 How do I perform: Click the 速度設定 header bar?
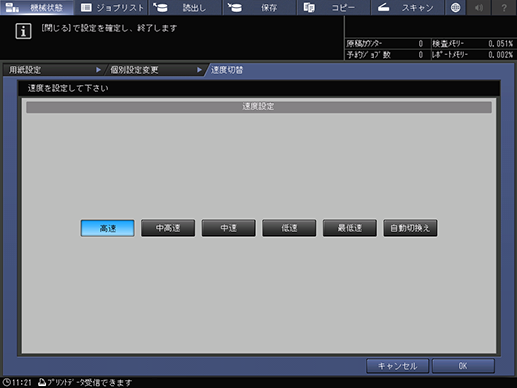(x=259, y=107)
